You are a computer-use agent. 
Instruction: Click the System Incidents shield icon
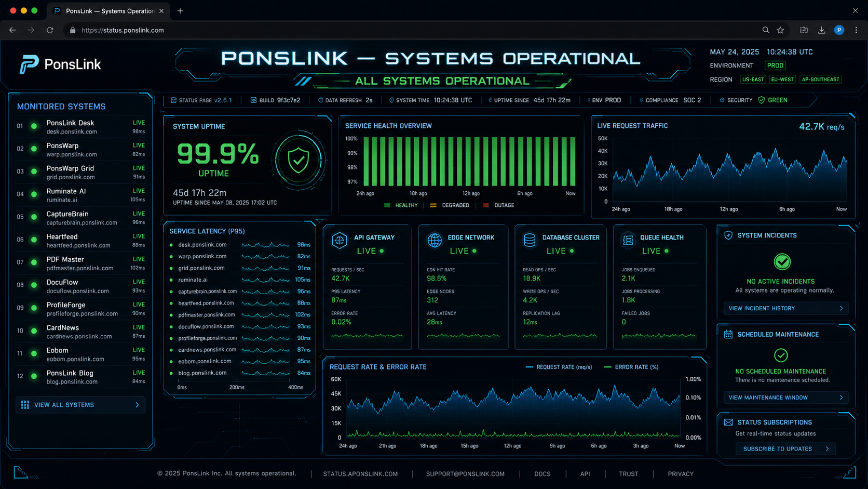click(x=728, y=235)
